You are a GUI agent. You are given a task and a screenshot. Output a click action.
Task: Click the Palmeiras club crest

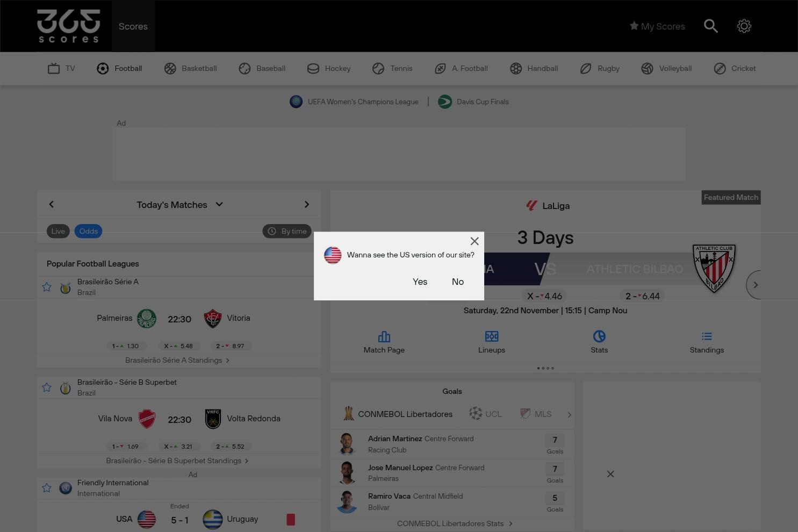coord(147,319)
